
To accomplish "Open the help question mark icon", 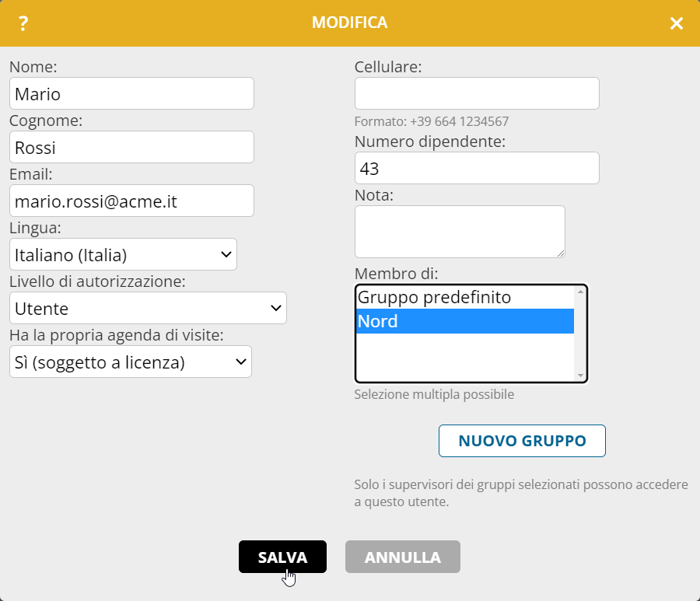I will [23, 23].
